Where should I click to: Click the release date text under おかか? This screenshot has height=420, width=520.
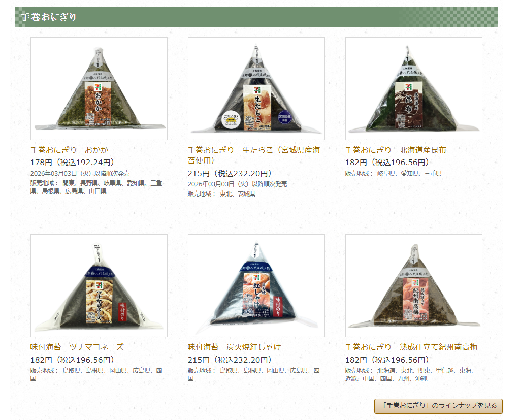(x=80, y=174)
